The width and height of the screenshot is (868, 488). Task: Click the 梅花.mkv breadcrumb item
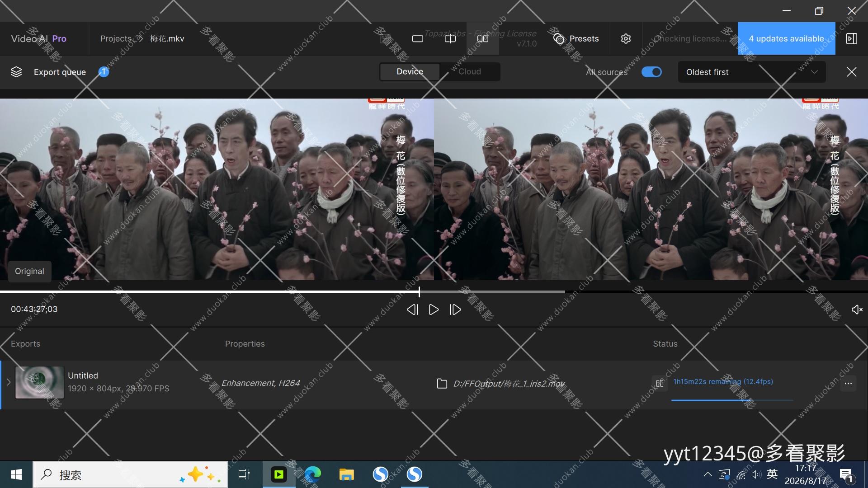click(167, 39)
